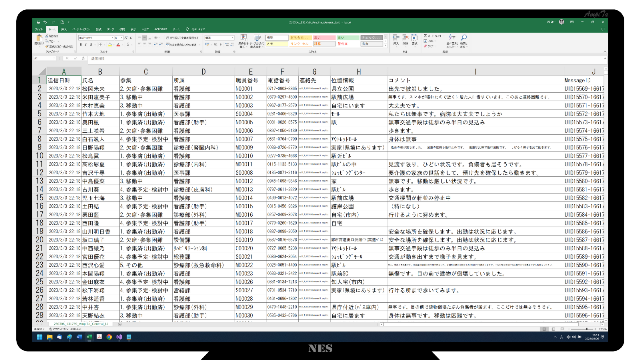
Task: Open the Merge and Center dropdown arrow
Action: (200, 44)
